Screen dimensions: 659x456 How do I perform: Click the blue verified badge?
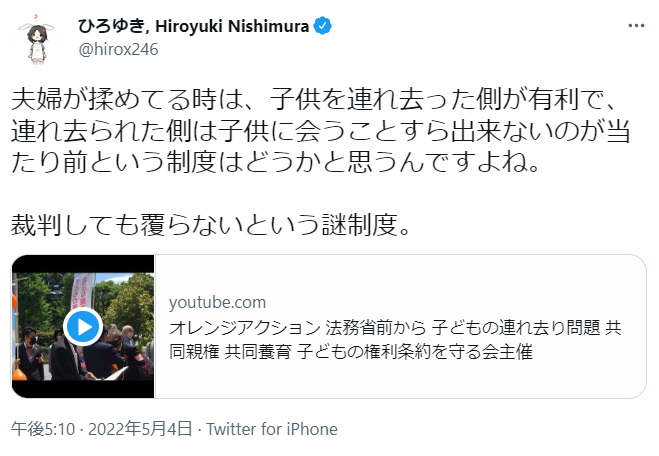click(323, 26)
